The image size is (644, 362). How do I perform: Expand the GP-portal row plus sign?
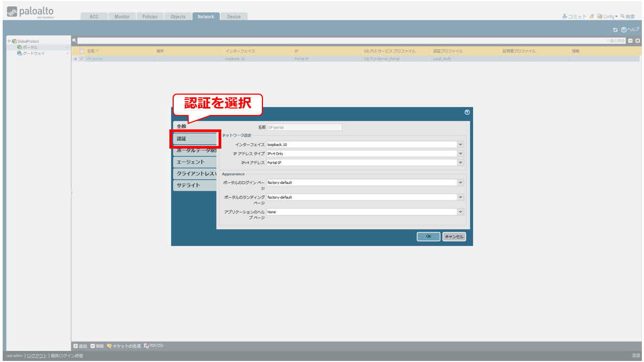(75, 59)
